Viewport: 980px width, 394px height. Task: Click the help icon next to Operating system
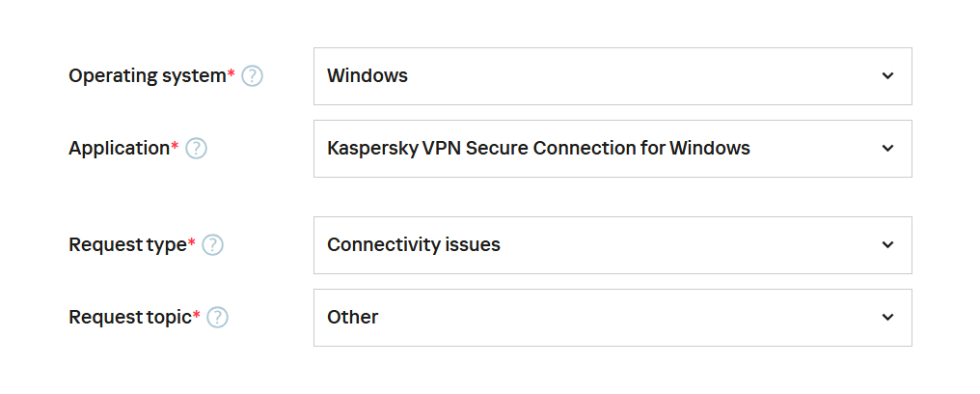pos(252,76)
